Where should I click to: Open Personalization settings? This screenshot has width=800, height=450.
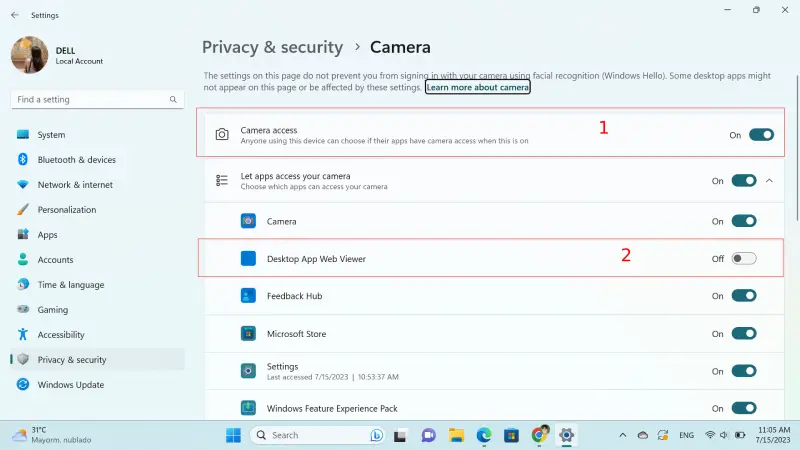pos(97,210)
